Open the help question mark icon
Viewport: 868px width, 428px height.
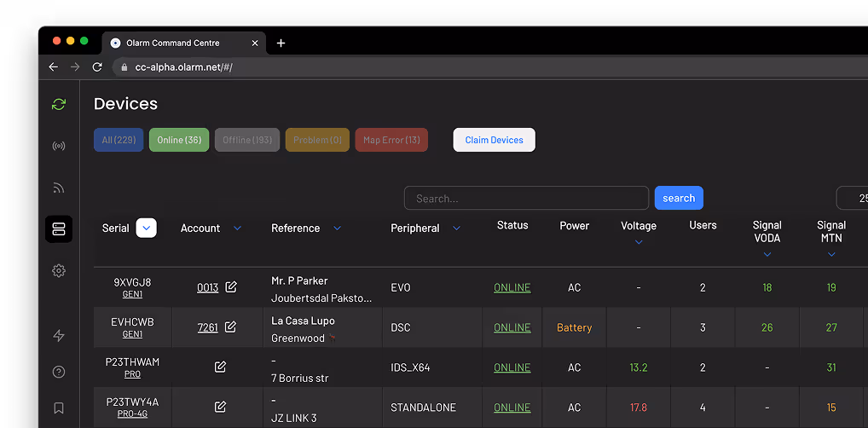coord(59,372)
